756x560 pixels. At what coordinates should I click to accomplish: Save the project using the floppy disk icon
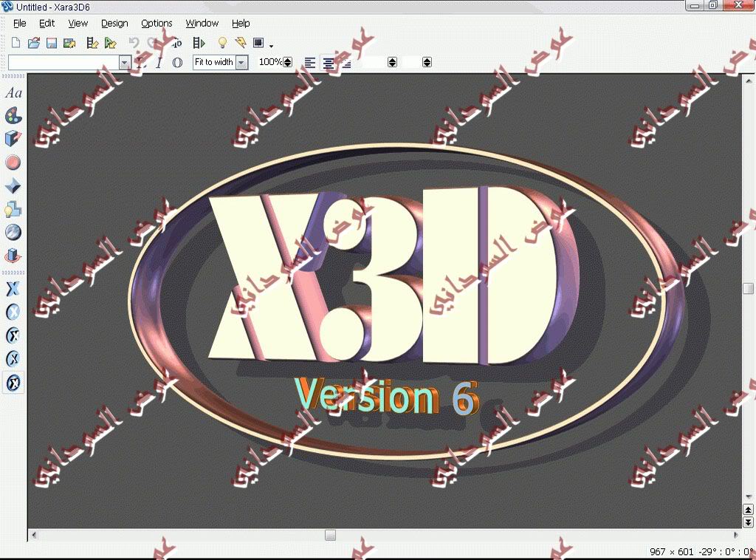pos(52,43)
